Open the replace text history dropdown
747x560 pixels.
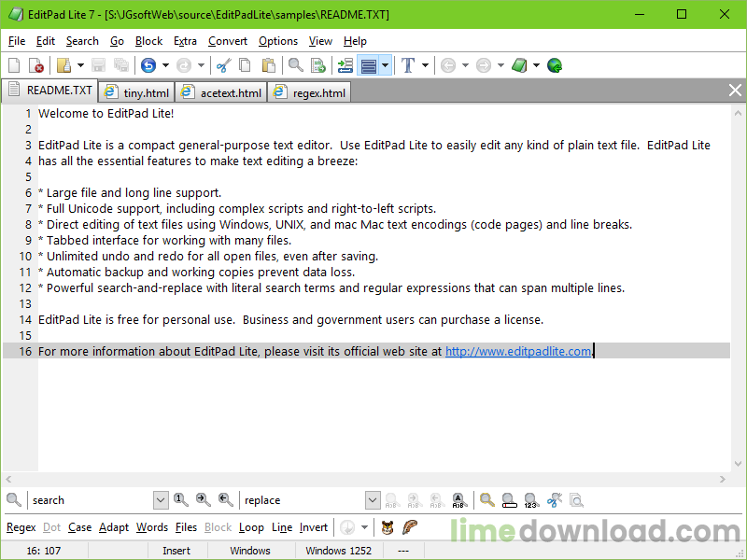coord(373,500)
